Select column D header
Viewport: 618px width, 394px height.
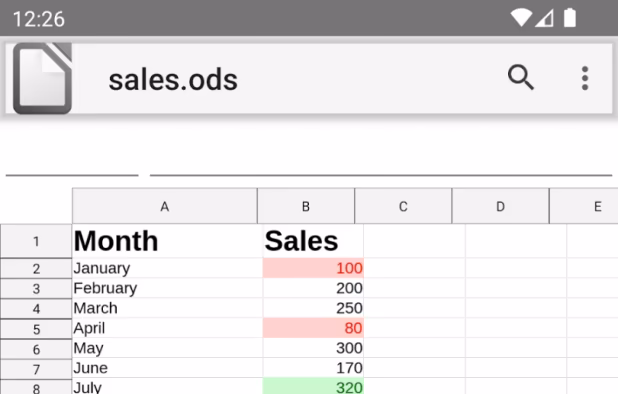click(x=501, y=206)
